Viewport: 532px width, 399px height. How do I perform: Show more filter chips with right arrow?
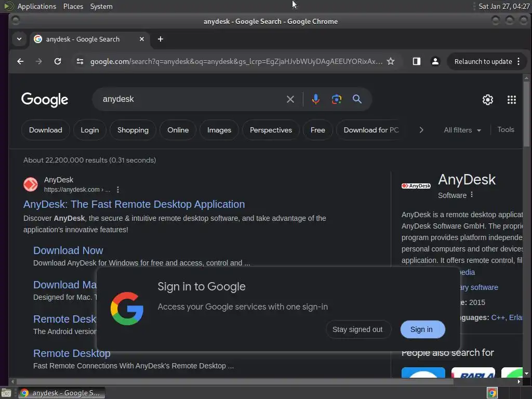[421, 130]
